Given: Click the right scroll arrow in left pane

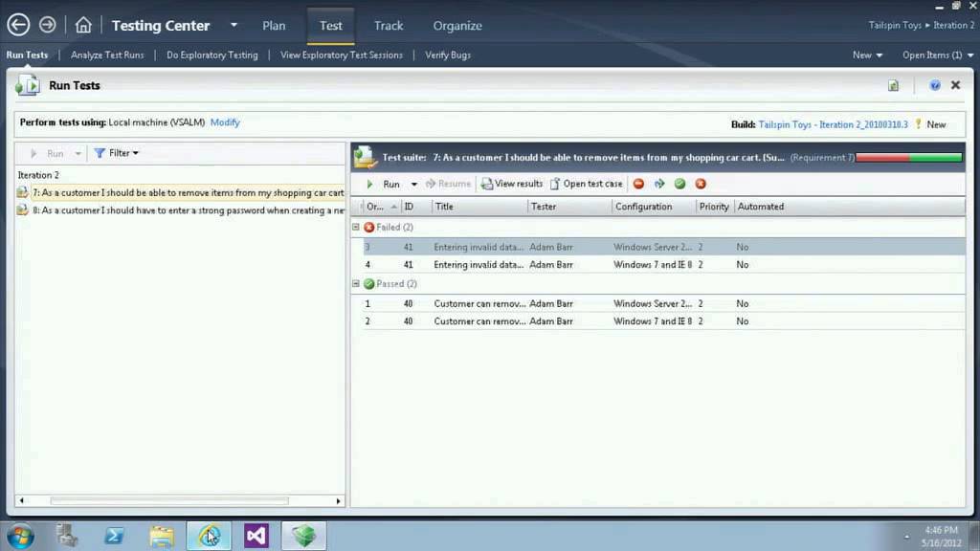Looking at the screenshot, I should (338, 500).
